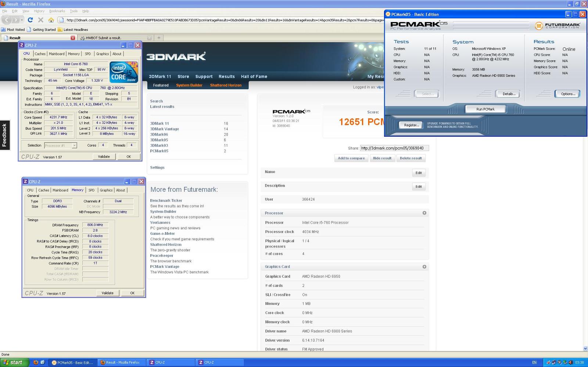Open the System Builder sub-navigation link
Screen dimensions: 588x367
[189, 85]
